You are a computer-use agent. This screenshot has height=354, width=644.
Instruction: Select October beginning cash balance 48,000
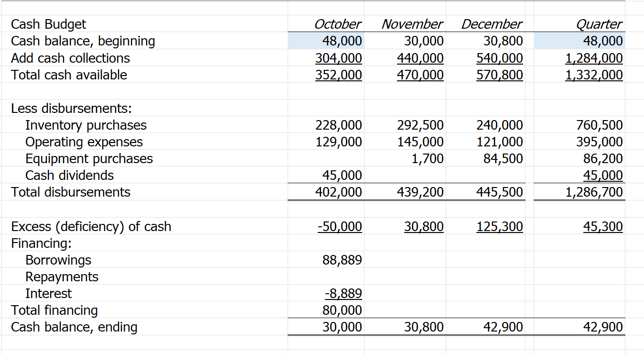tap(341, 41)
